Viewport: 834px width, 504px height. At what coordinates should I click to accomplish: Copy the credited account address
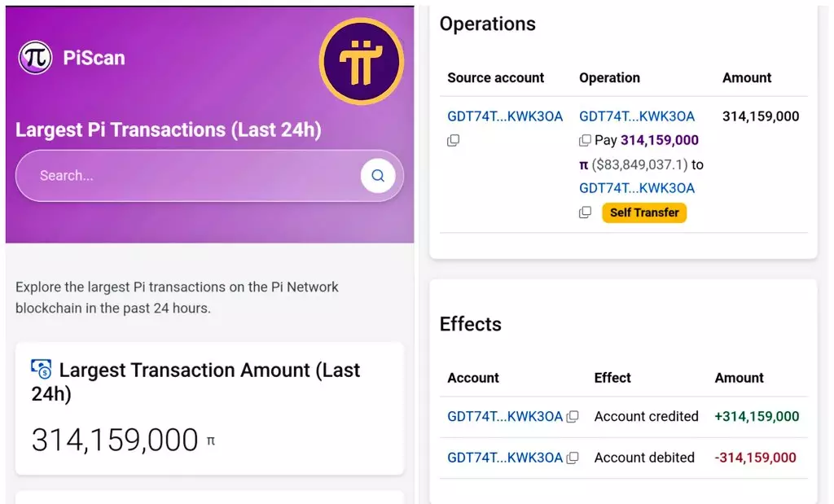[573, 417]
